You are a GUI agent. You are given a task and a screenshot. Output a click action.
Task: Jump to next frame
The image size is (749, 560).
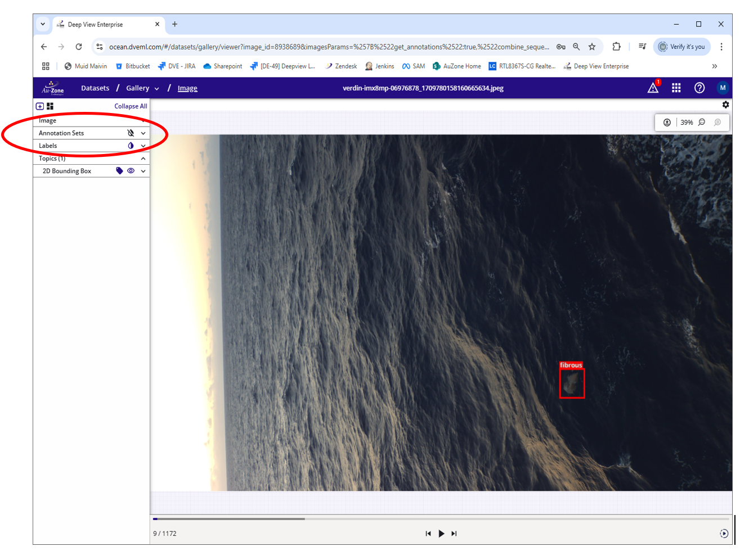click(454, 534)
